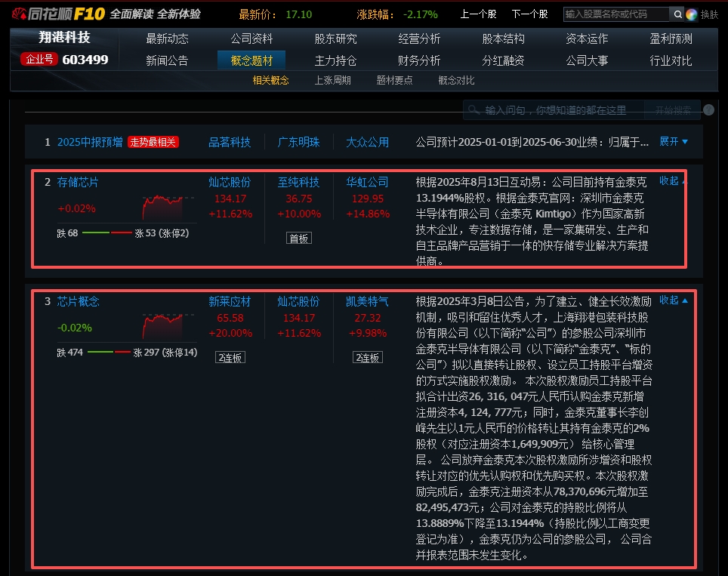Click the 2连板 tag under 新莱应材
The image size is (728, 576).
tap(230, 358)
